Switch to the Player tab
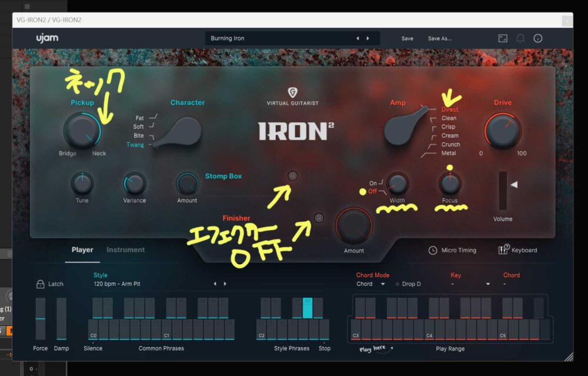This screenshot has height=376, width=588. [82, 250]
